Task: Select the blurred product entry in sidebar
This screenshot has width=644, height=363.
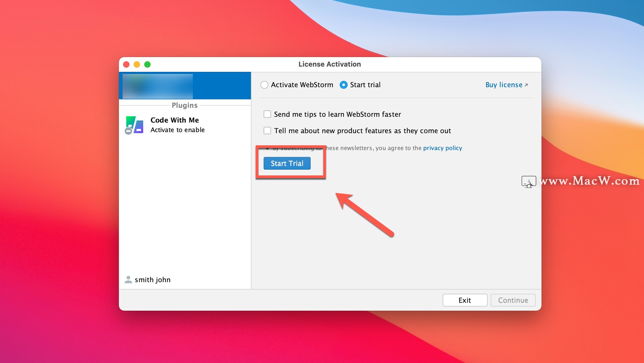Action: (185, 86)
